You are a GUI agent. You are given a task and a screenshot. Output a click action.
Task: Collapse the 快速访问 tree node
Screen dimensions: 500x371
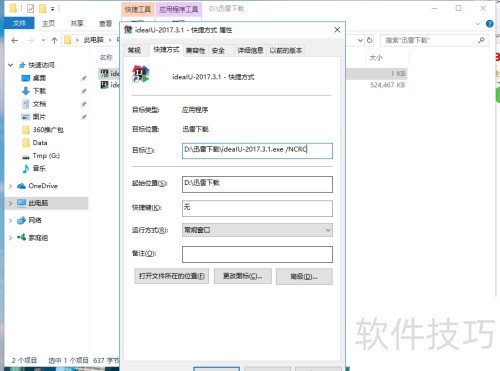(11, 65)
